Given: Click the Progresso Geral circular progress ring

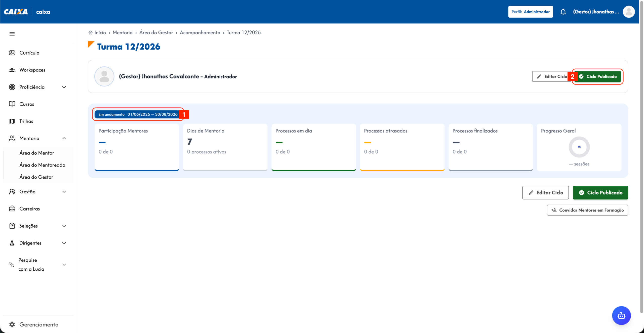Looking at the screenshot, I should pyautogui.click(x=579, y=147).
